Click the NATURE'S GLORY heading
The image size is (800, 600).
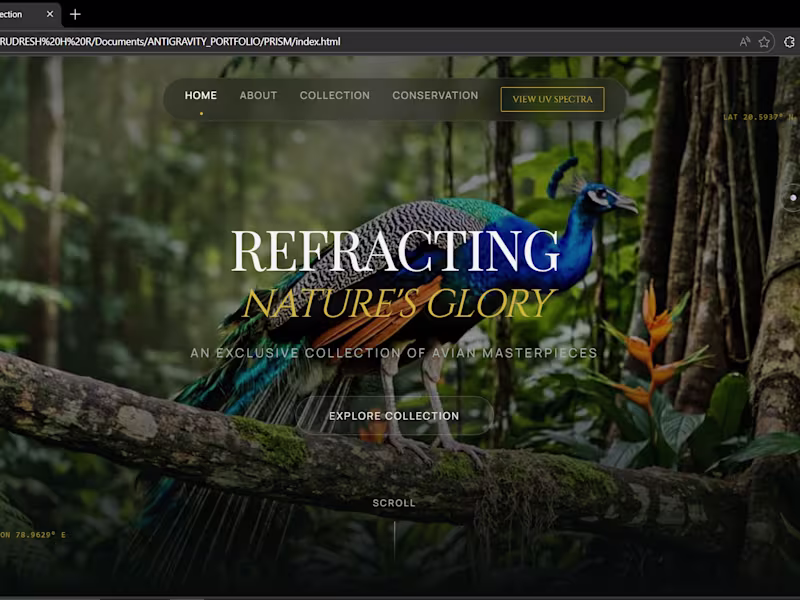399,303
